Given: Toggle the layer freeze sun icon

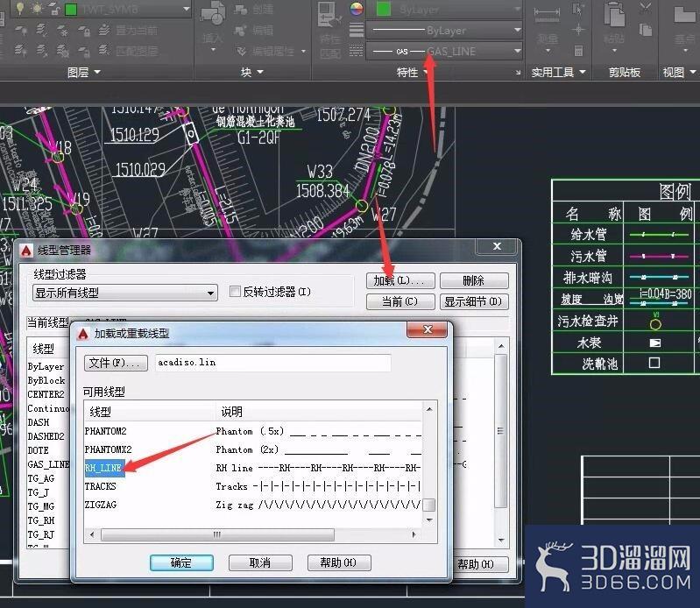Looking at the screenshot, I should coord(37,8).
